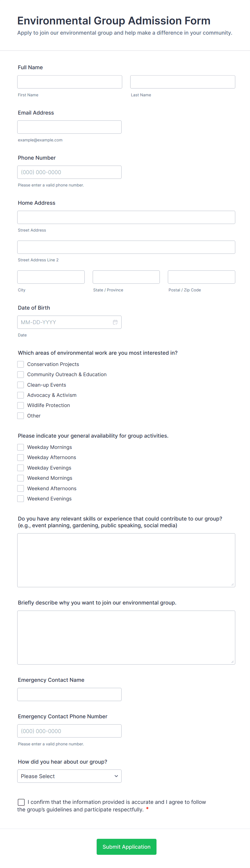Select the Clean-up Events checkbox
Viewport: 250px width, 868px height.
21,385
